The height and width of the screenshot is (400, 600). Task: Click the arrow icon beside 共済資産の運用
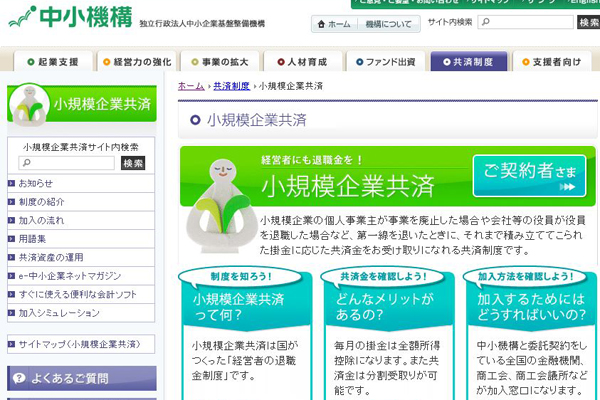(11, 257)
